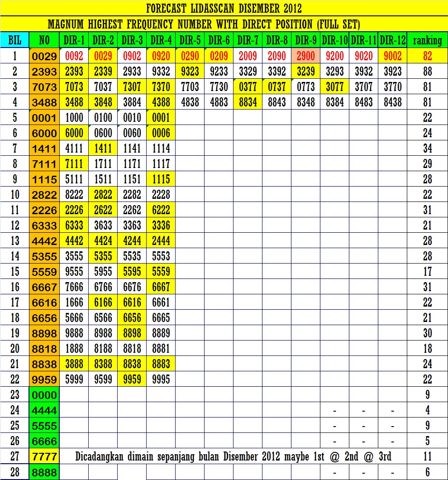This screenshot has height=480, width=448.
Task: Click cell 3770 under DIR-12
Action: [x=393, y=86]
